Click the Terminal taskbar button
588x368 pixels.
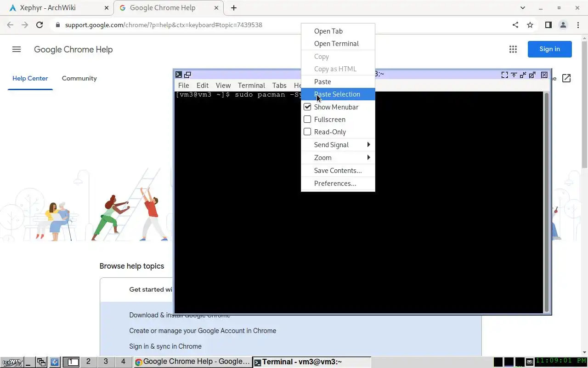[x=312, y=362]
